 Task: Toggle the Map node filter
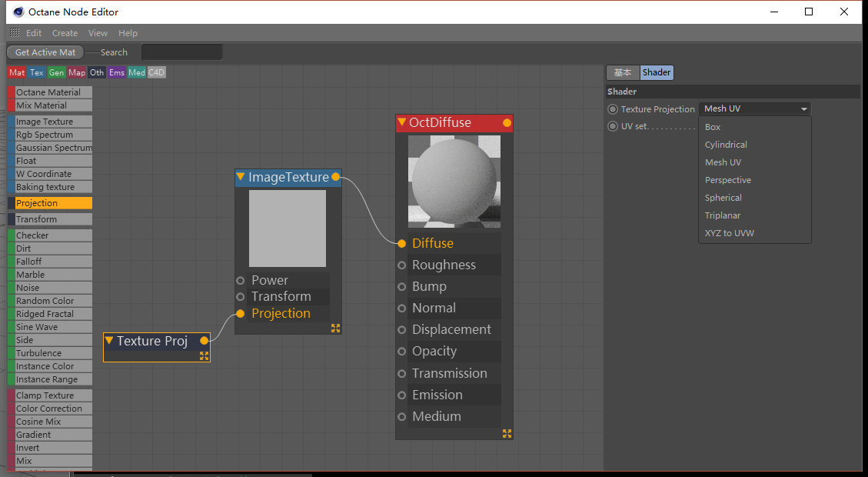pyautogui.click(x=77, y=72)
